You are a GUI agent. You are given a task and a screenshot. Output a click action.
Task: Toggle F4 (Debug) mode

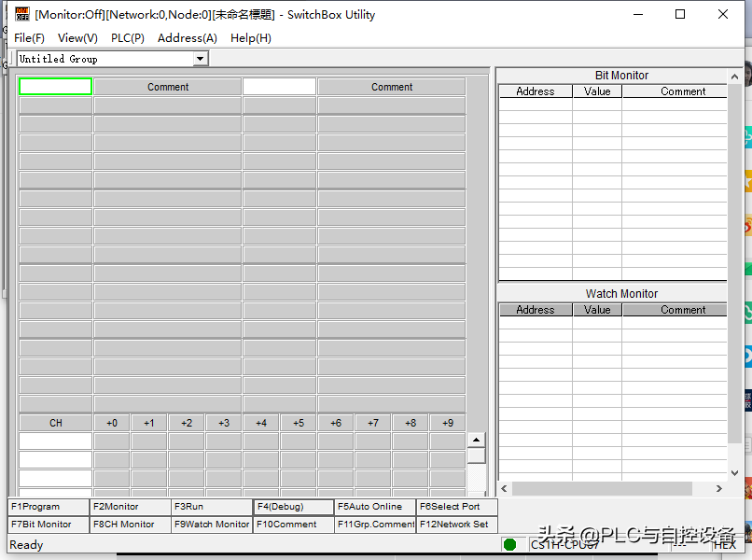294,507
